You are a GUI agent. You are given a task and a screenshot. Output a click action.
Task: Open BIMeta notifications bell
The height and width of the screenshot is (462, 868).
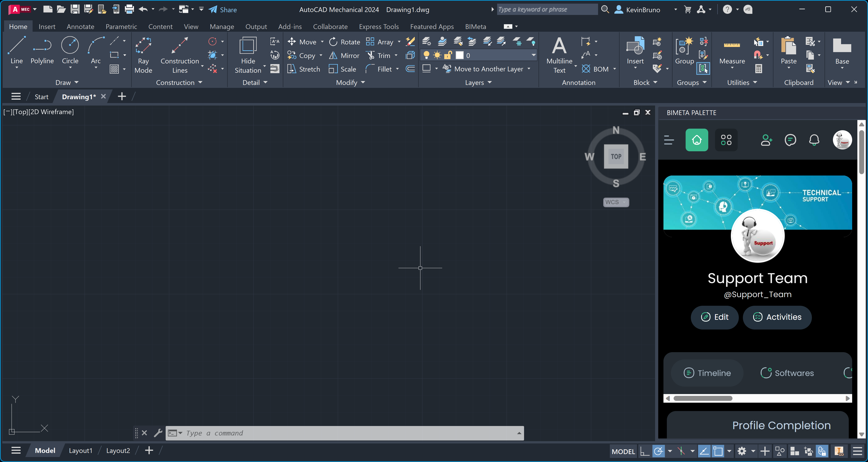coord(814,140)
